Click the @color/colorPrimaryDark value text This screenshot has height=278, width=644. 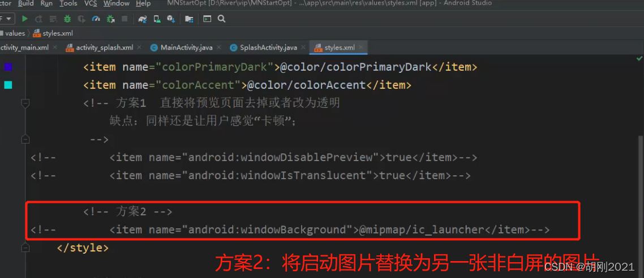356,67
